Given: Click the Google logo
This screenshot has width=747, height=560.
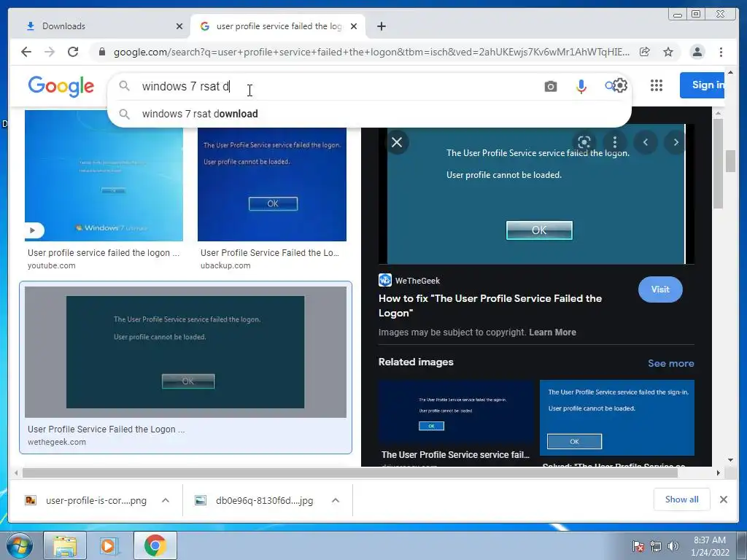Looking at the screenshot, I should tap(61, 86).
